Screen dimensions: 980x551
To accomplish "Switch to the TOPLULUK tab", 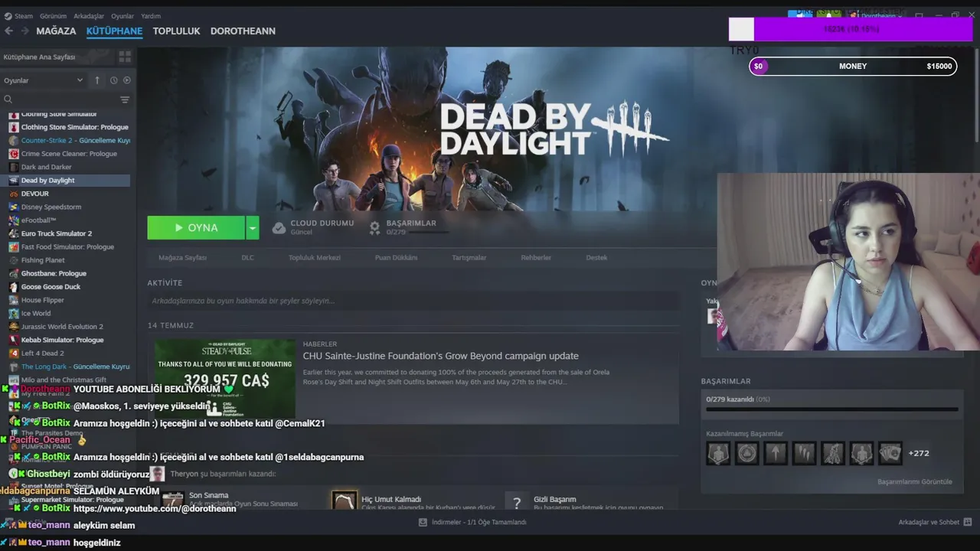I will click(x=176, y=31).
